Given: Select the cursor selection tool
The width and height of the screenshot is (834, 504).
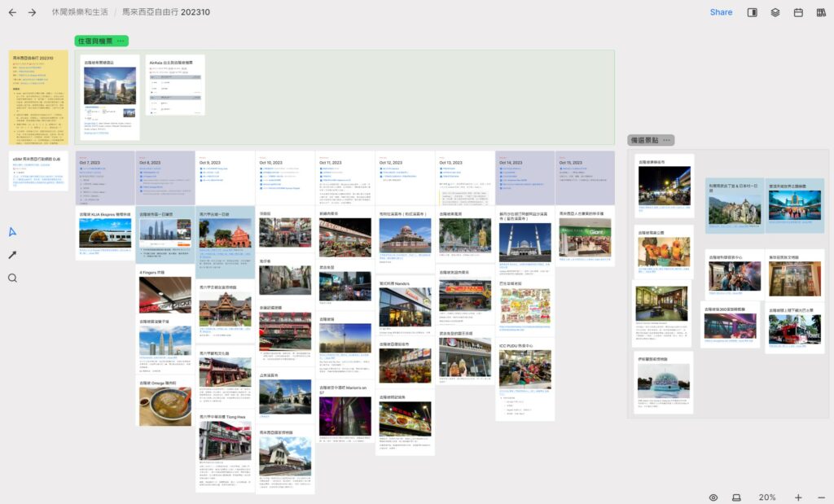Looking at the screenshot, I should coord(12,232).
